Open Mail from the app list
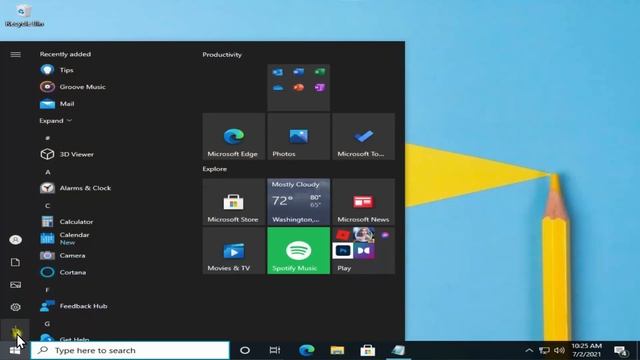This screenshot has width=640, height=360. pos(57,104)
